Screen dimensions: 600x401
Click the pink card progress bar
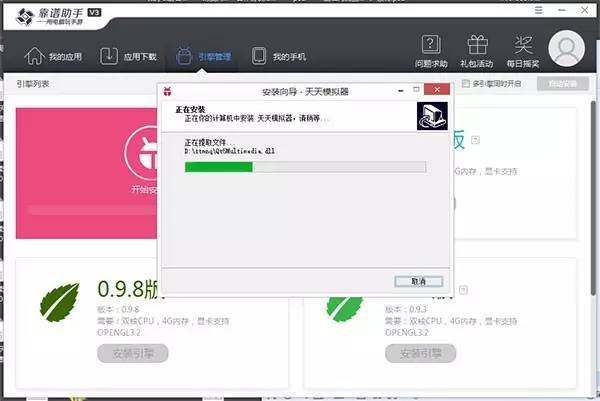click(93, 210)
